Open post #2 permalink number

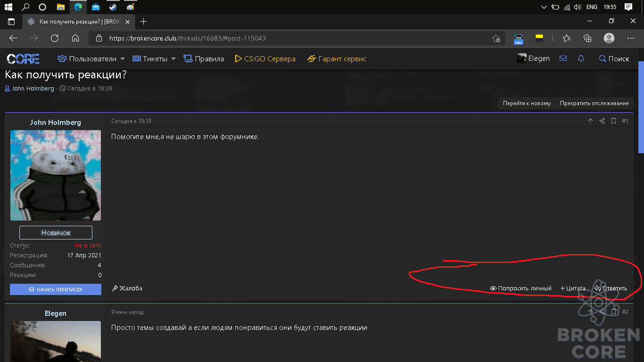625,312
